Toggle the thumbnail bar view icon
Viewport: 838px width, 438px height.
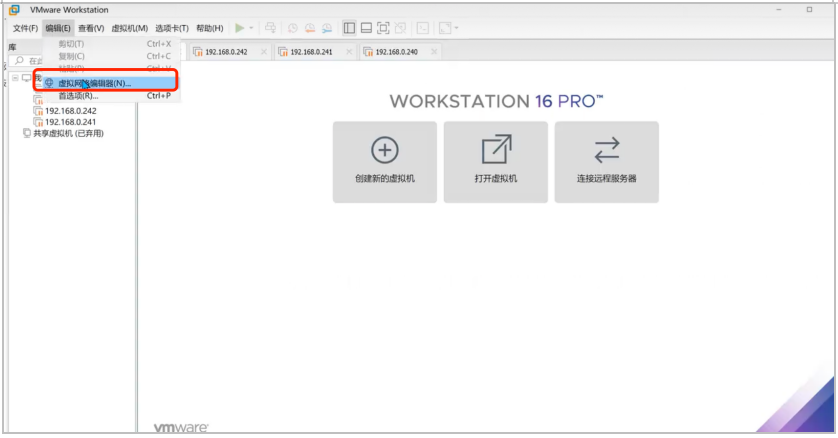click(x=366, y=28)
